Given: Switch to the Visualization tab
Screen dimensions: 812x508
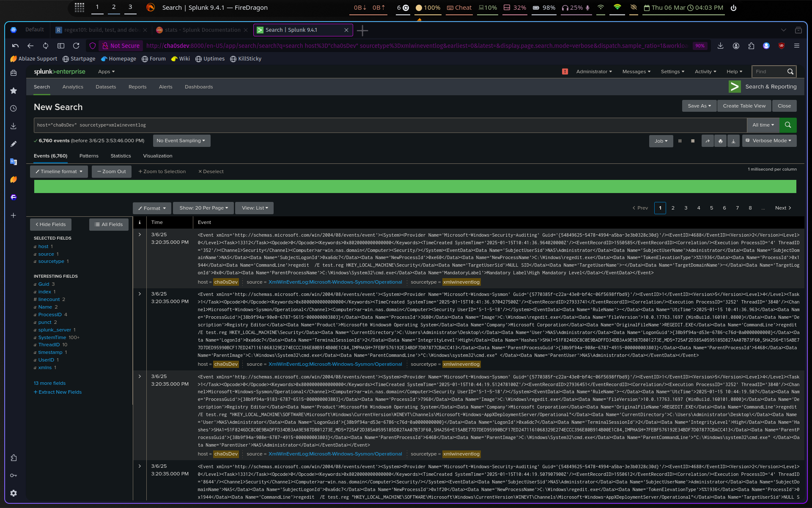Looking at the screenshot, I should pyautogui.click(x=158, y=156).
